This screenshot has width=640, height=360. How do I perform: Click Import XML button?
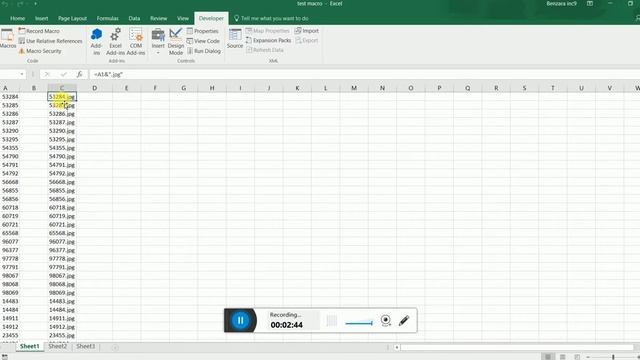(x=307, y=31)
